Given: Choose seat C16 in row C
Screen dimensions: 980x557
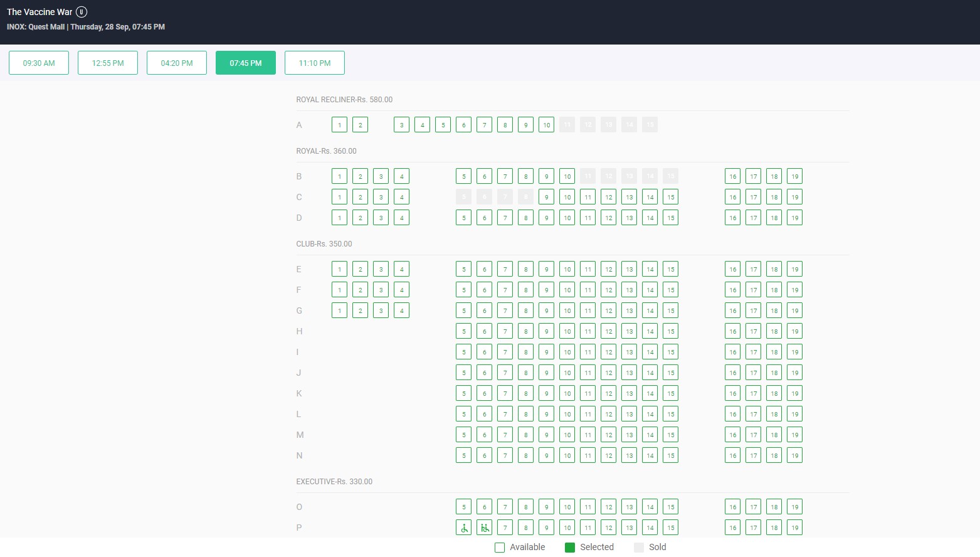Looking at the screenshot, I should point(732,197).
